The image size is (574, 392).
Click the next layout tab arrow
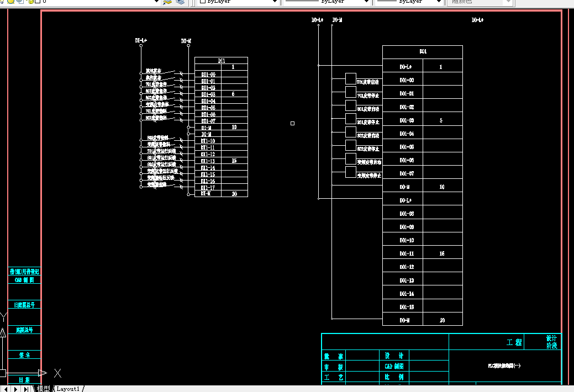pos(15,389)
